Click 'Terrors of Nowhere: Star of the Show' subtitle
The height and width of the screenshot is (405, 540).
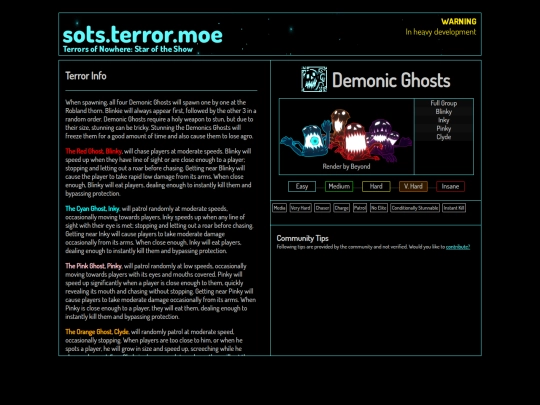[x=128, y=49]
